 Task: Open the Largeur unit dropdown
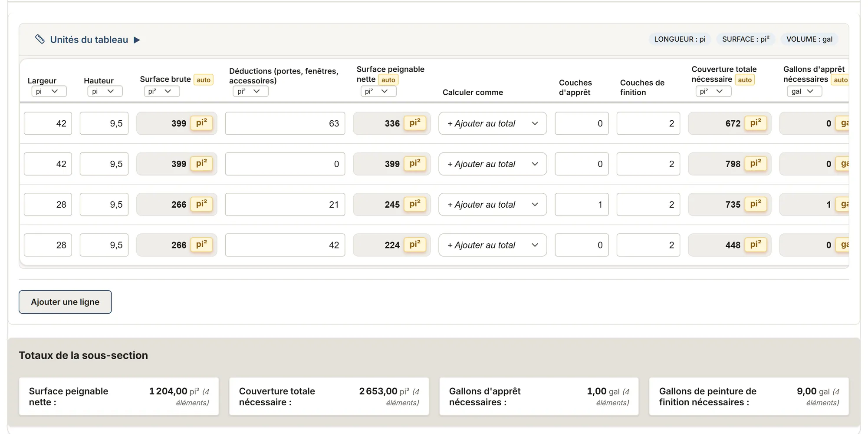[49, 91]
